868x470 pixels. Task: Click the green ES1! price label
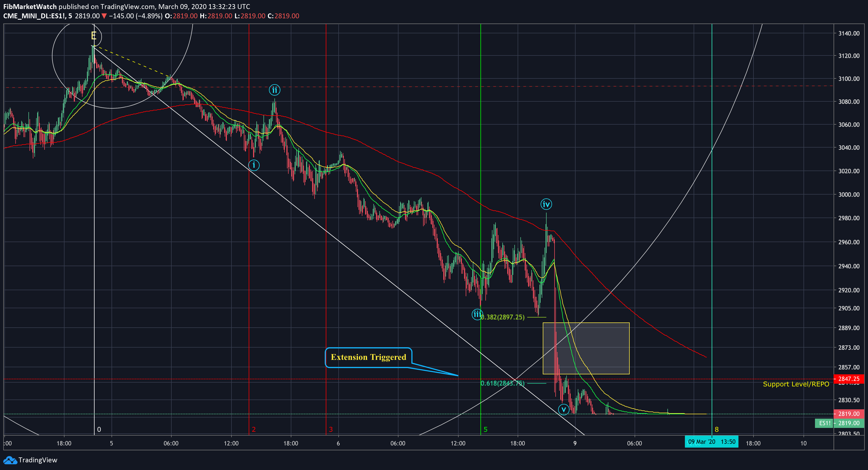[824, 423]
